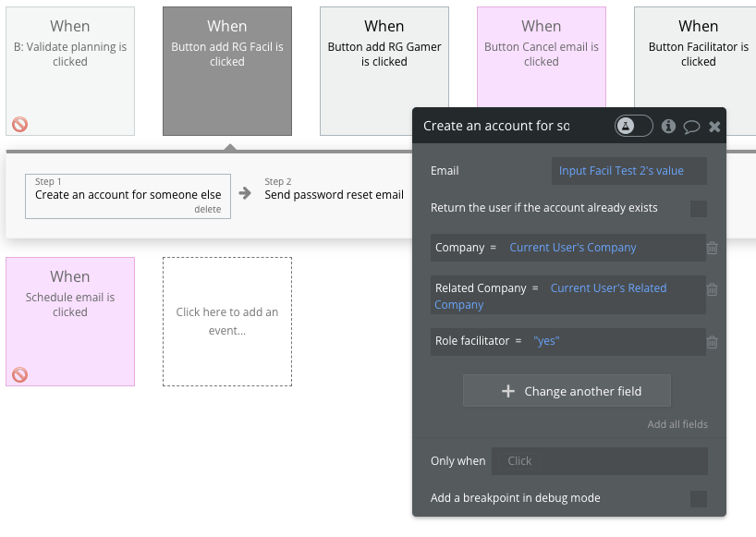
Task: Click here to add an event box
Action: [227, 321]
